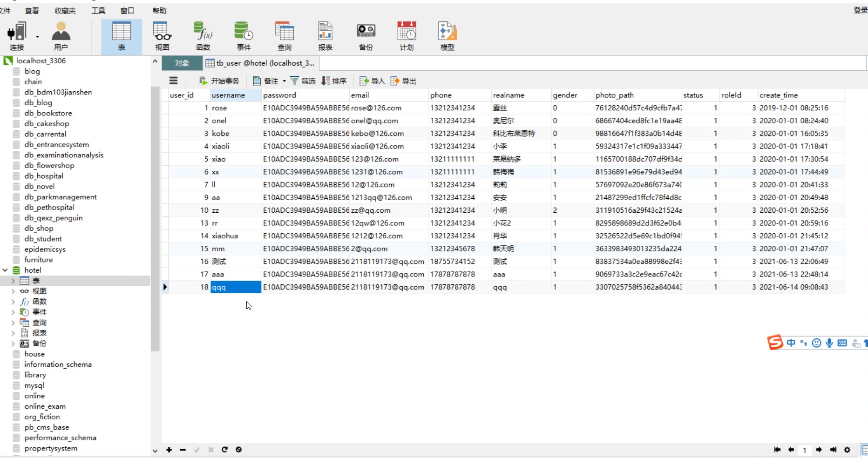Open the 连接 connection tool
This screenshot has height=458, width=868.
pos(17,36)
